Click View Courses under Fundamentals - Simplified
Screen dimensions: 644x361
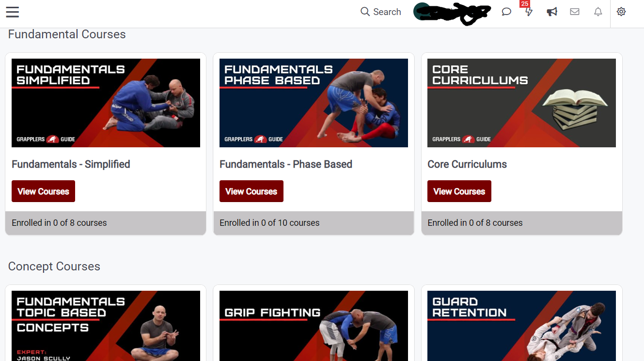pos(43,191)
